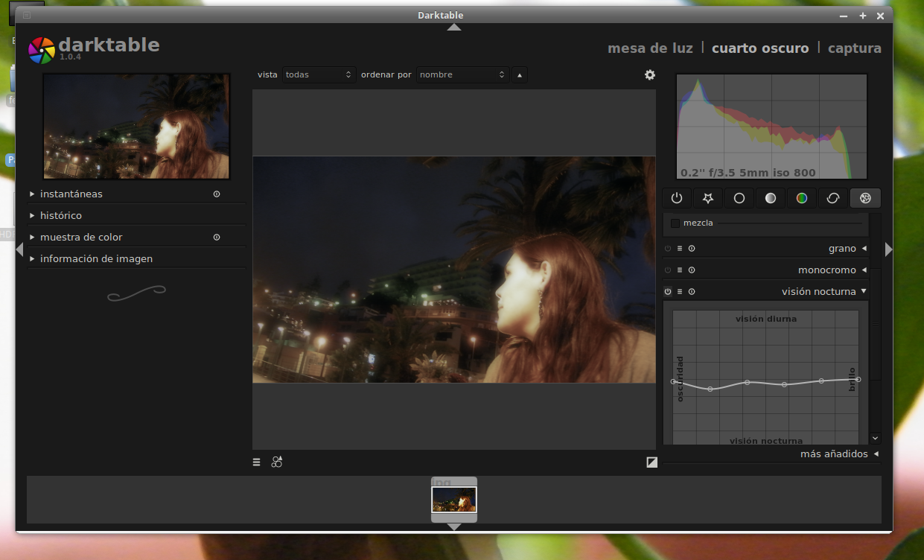This screenshot has height=560, width=924.
Task: Click the navigation preview thumbnail
Action: [136, 126]
